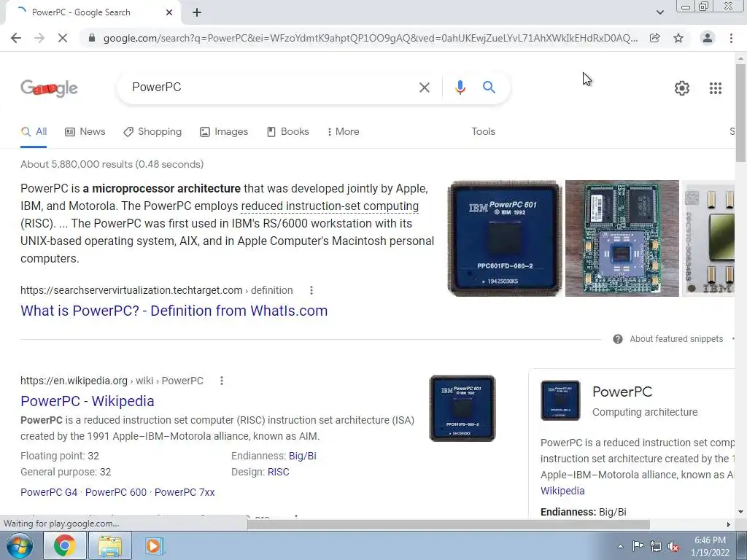
Task: Follow reduced instruction-set computing link
Action: click(330, 206)
